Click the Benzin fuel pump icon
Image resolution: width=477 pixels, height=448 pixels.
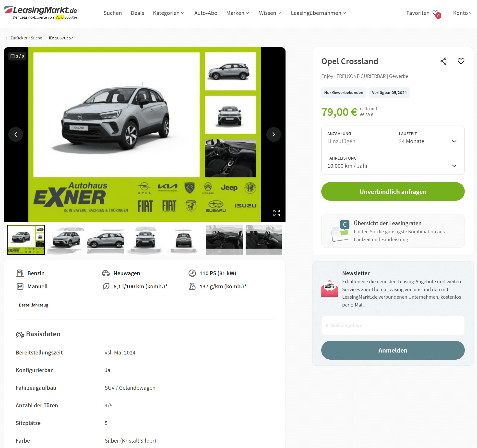tap(20, 273)
